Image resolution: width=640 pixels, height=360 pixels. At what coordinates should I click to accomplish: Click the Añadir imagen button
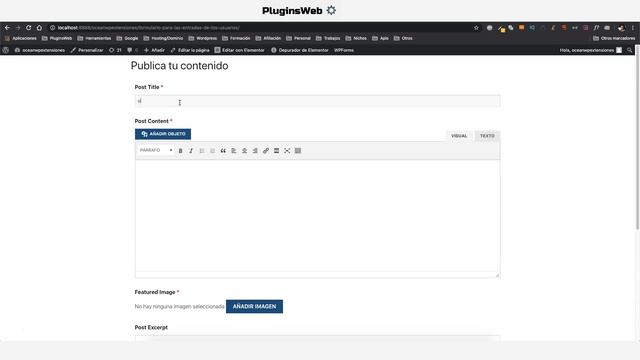(254, 307)
